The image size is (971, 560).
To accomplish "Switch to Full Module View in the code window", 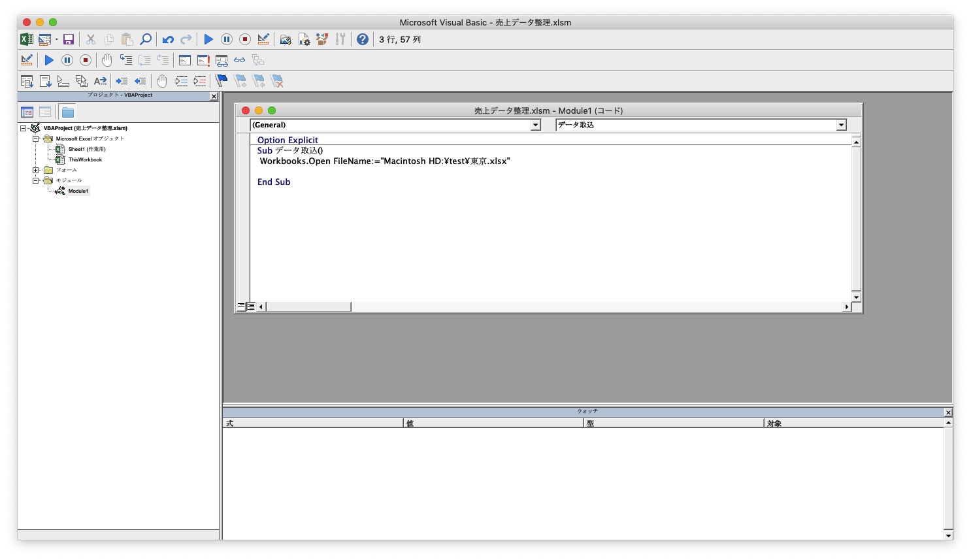I will coord(251,306).
